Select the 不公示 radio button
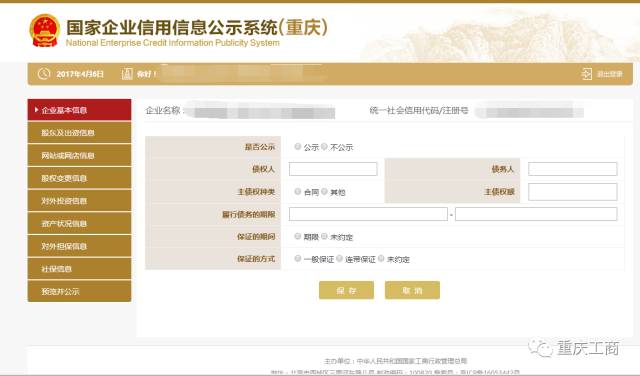Image resolution: width=640 pixels, height=376 pixels. tap(324, 146)
